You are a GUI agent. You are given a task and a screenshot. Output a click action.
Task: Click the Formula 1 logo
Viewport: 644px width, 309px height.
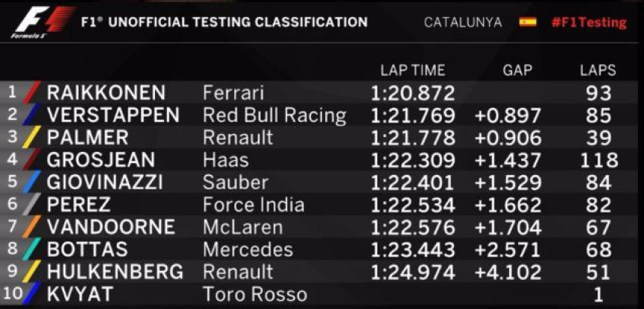coord(43,22)
